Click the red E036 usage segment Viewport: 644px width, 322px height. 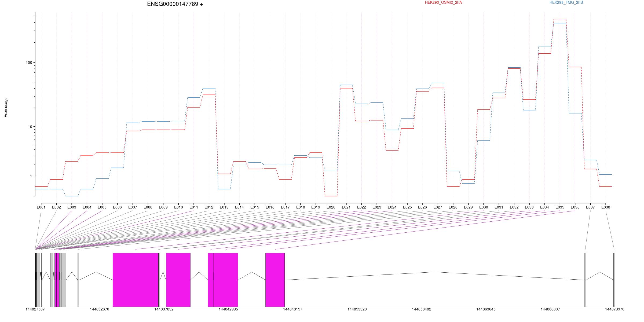tap(575, 67)
